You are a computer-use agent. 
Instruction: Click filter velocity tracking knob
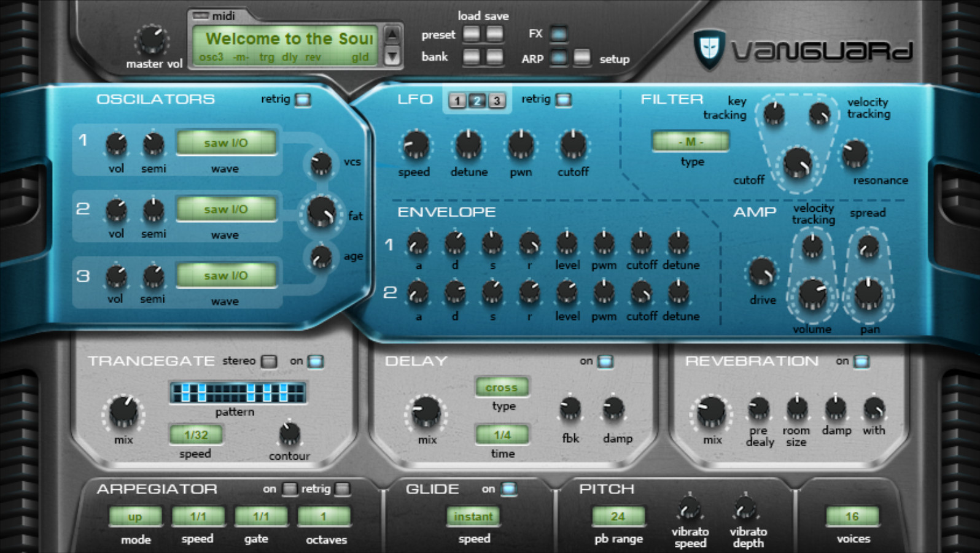coord(819,114)
